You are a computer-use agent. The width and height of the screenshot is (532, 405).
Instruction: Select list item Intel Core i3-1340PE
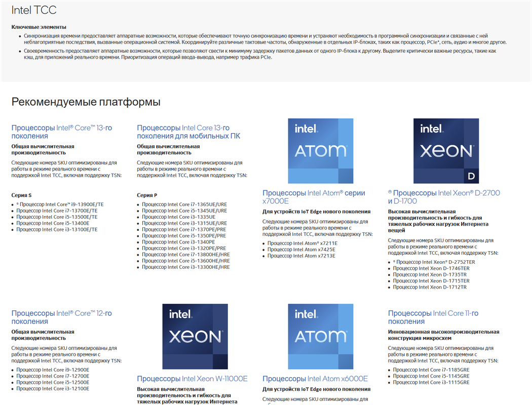click(x=178, y=242)
